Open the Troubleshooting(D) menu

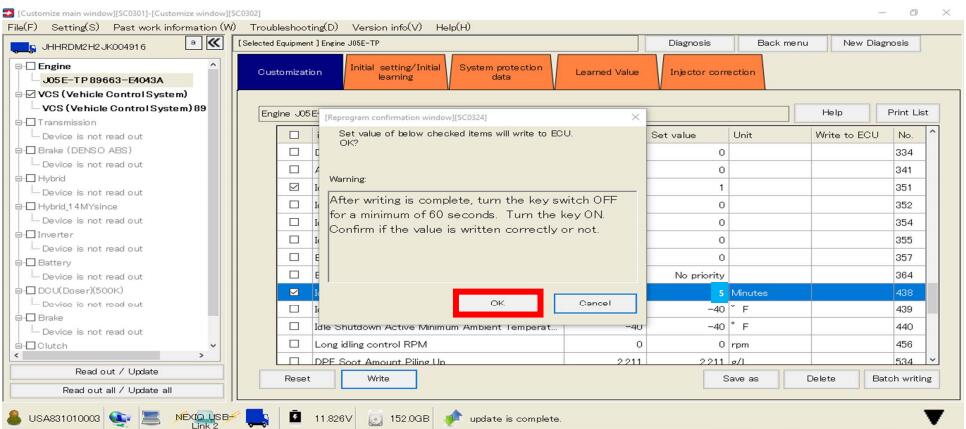pyautogui.click(x=294, y=27)
